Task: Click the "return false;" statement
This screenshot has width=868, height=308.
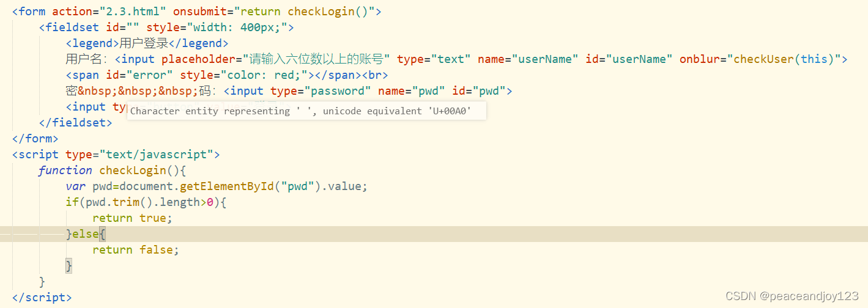Action: [136, 250]
